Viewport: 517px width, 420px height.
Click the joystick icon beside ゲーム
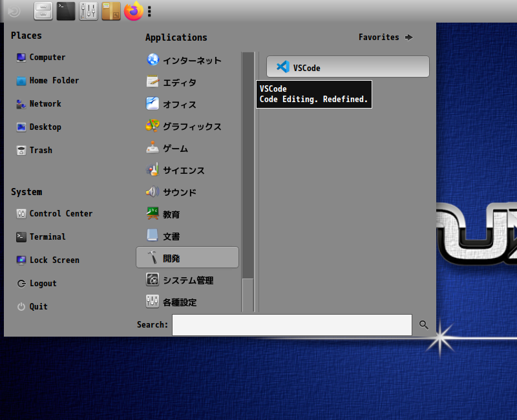click(x=153, y=148)
